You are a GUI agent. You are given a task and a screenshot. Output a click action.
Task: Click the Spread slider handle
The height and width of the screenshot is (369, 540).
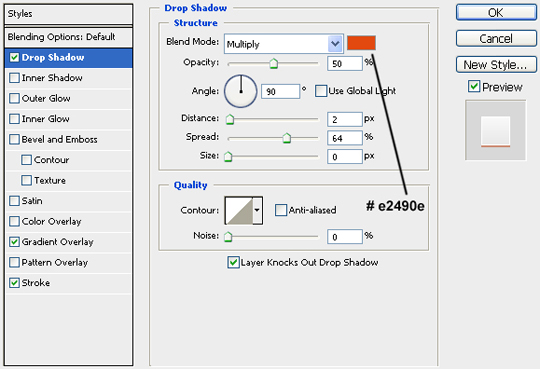tap(287, 138)
